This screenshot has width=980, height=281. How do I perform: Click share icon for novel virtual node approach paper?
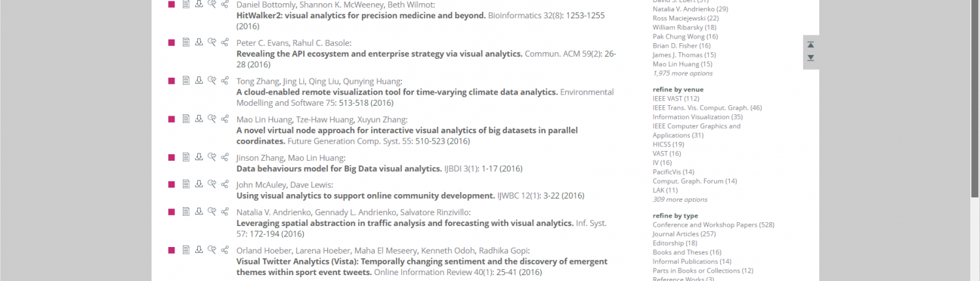tap(225, 119)
